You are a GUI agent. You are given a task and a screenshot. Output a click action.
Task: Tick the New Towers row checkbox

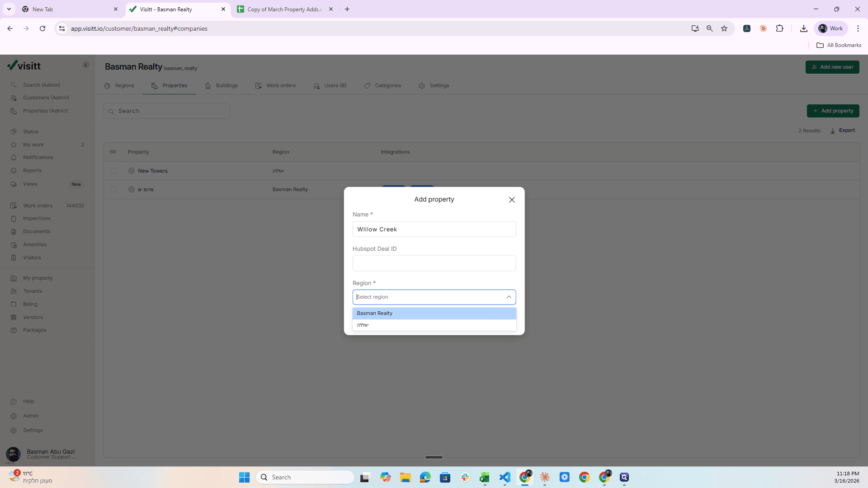[x=113, y=171]
